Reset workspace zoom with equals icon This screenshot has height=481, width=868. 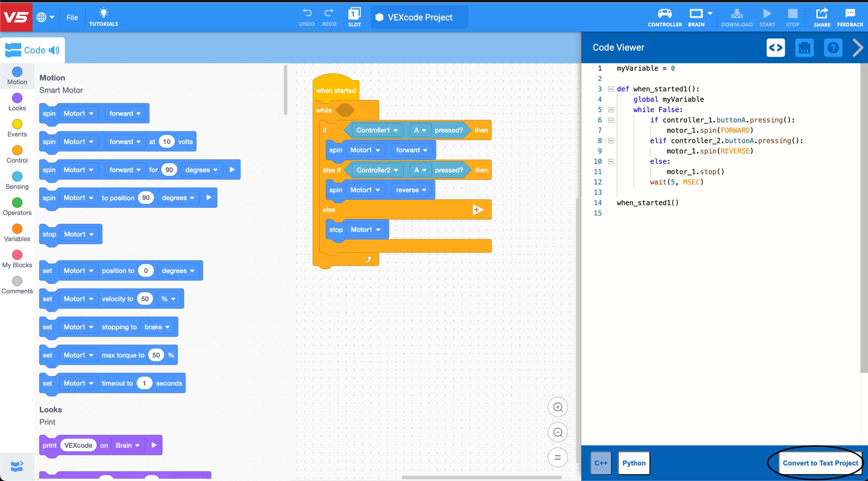558,457
